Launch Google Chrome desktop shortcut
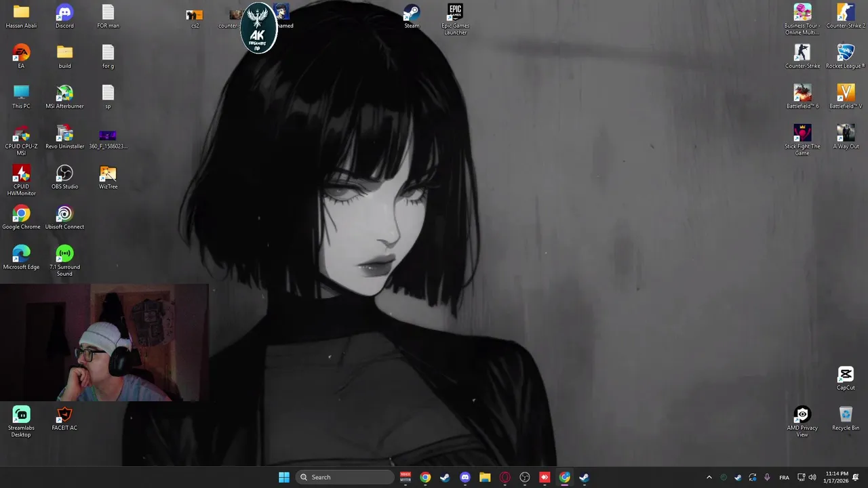868x488 pixels. [x=21, y=218]
